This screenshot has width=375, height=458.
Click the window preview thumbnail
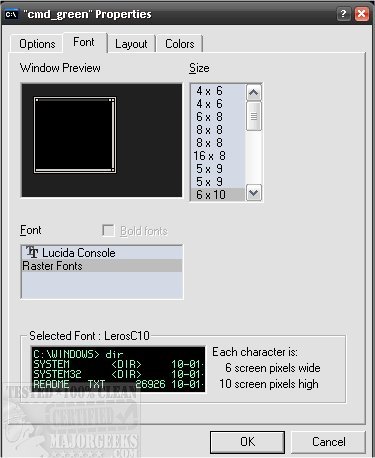pos(75,135)
